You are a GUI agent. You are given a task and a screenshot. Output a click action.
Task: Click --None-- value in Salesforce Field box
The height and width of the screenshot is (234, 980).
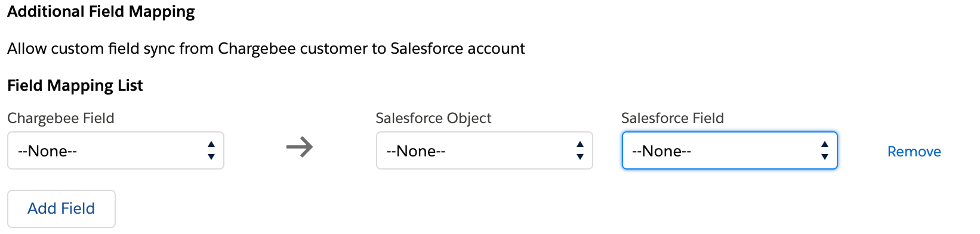661,151
